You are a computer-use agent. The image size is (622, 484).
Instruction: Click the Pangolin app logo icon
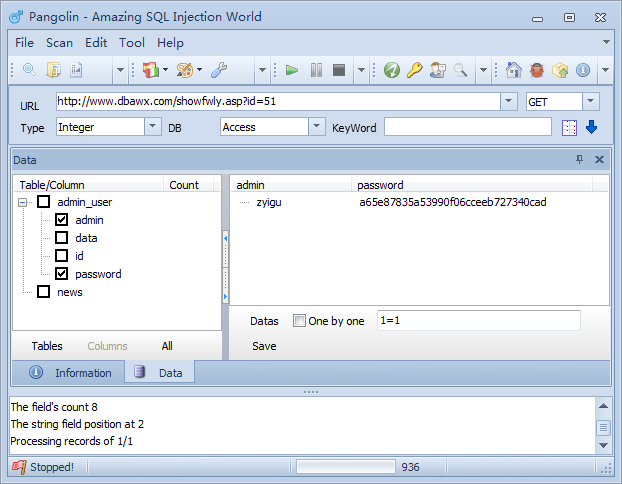(x=16, y=17)
